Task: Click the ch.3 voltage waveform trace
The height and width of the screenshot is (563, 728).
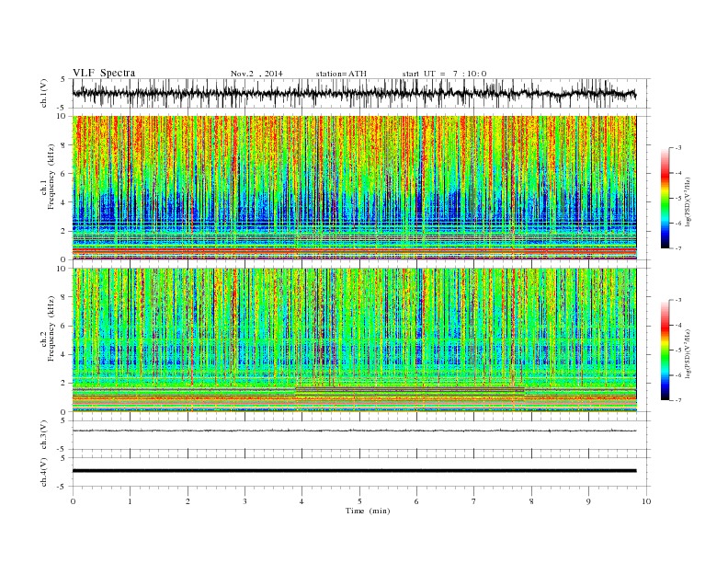Action: (355, 431)
